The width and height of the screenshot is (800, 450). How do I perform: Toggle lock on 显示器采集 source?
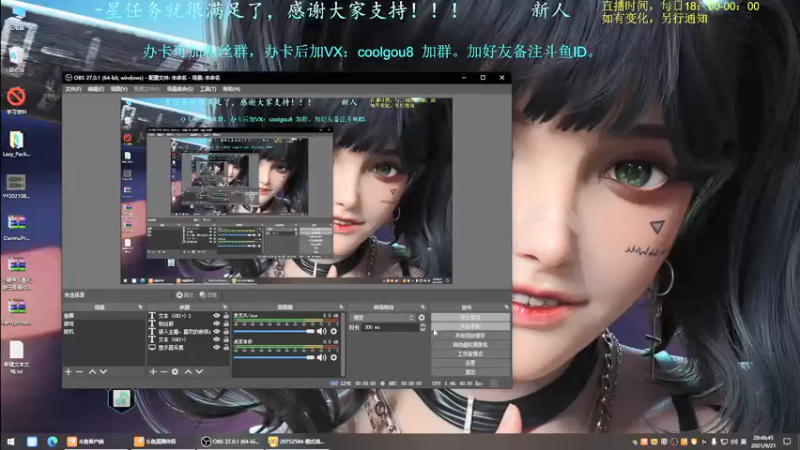coord(226,347)
